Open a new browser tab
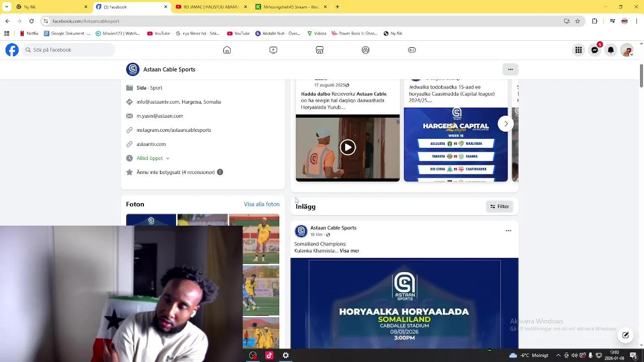The height and width of the screenshot is (362, 644). click(337, 7)
